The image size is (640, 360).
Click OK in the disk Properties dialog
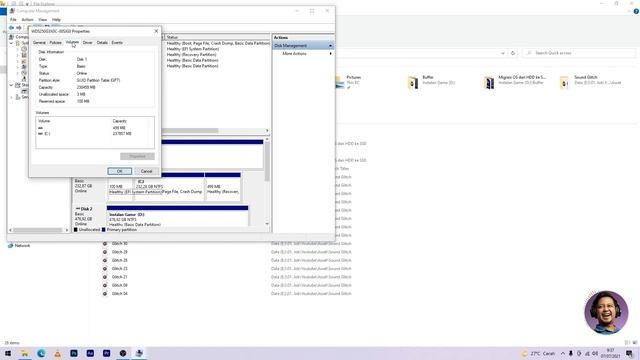120,171
